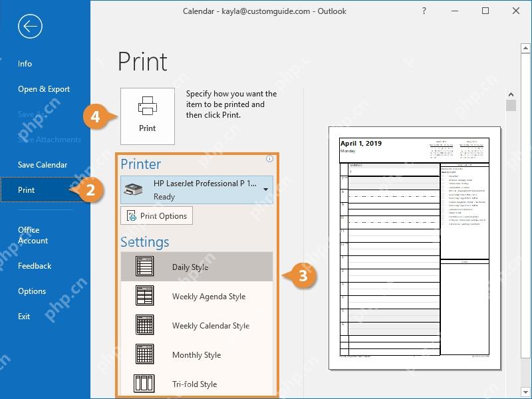
Task: Select the Daily Style icon
Action: 145,267
